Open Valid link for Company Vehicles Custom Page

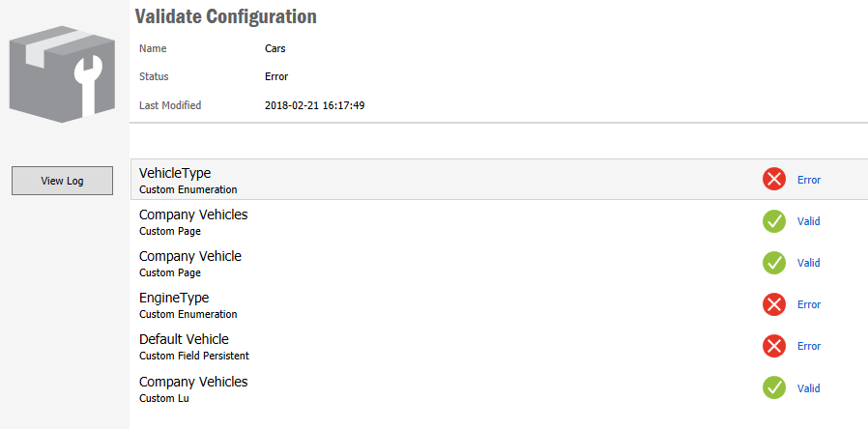tap(808, 221)
